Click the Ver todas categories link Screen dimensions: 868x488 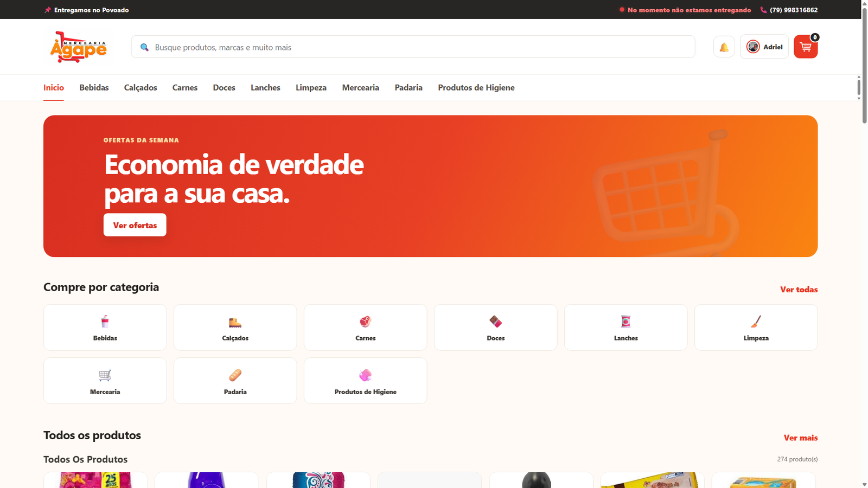pos(799,290)
